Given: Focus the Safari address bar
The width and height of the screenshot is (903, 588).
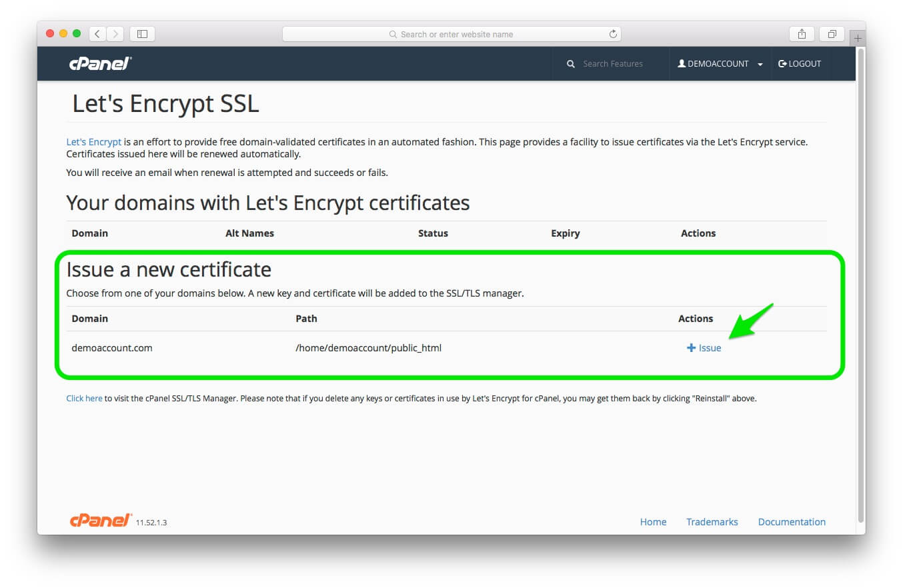Looking at the screenshot, I should click(451, 34).
